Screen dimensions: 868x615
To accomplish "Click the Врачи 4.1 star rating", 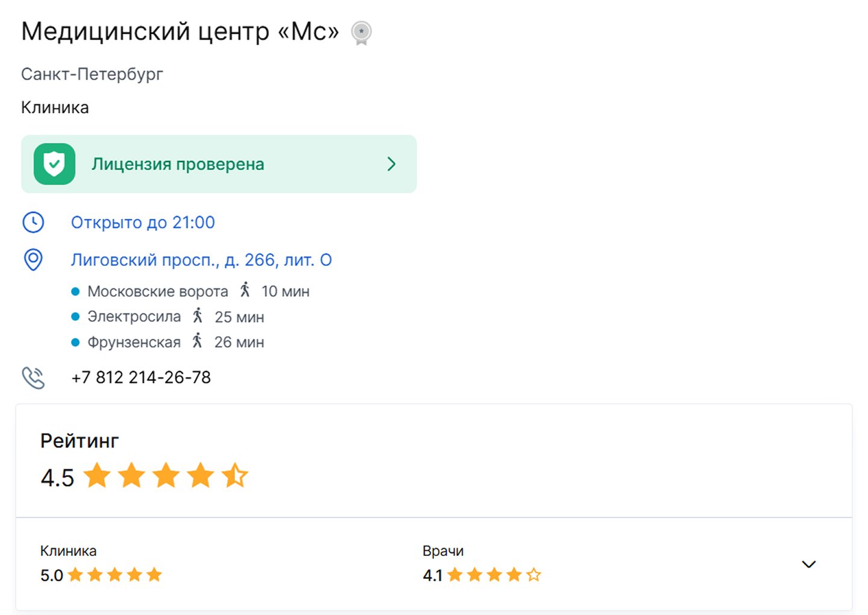I will (494, 575).
